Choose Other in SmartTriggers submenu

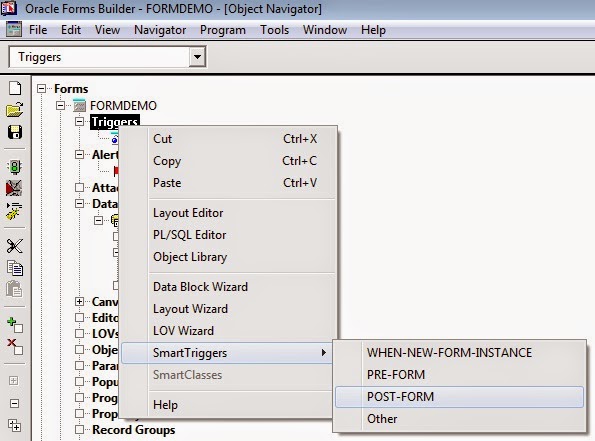[459, 419]
